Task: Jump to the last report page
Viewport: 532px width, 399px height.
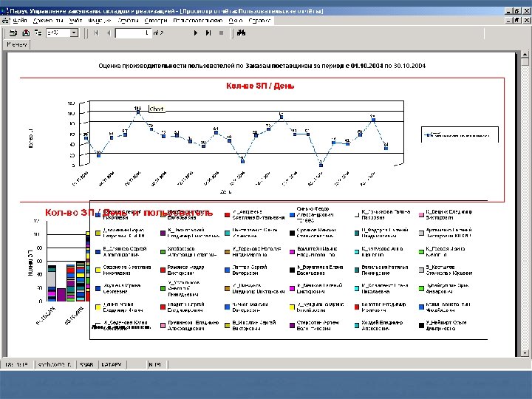Action: [x=208, y=33]
